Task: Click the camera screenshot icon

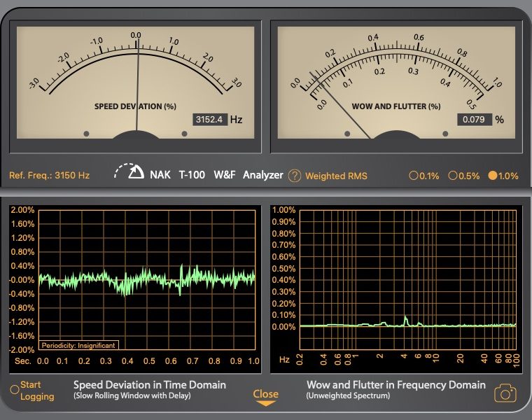Action: 505,394
